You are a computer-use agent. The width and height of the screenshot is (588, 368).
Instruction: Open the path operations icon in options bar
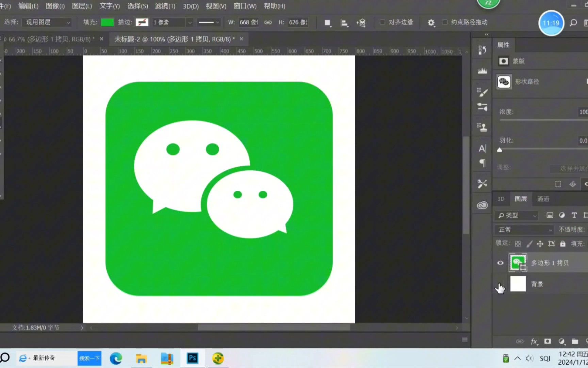[327, 23]
